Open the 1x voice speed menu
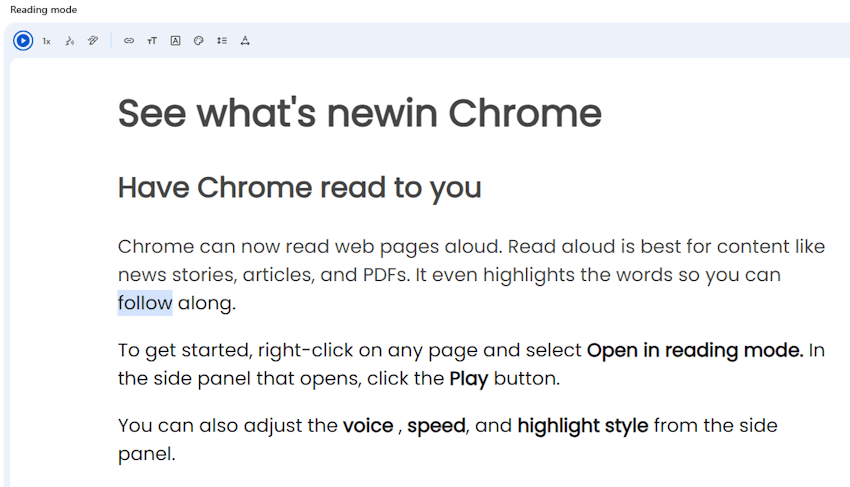Screen dimensions: 850x487 46,41
